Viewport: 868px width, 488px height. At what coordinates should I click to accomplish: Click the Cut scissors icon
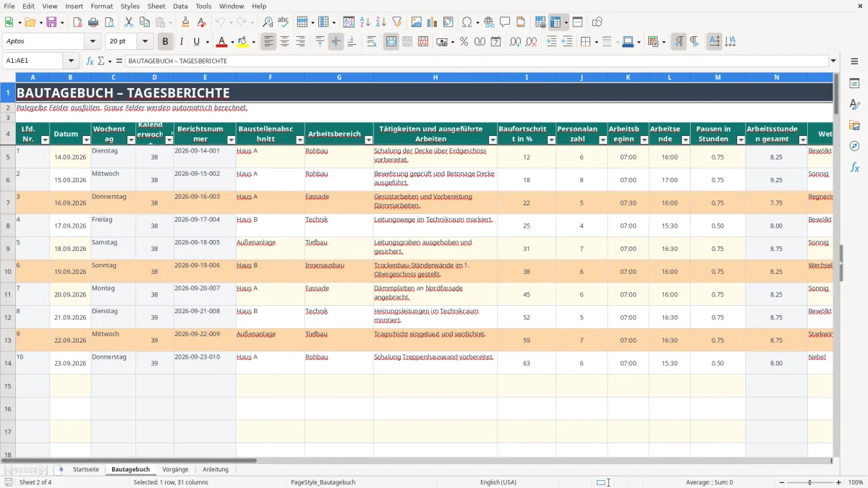click(x=128, y=22)
